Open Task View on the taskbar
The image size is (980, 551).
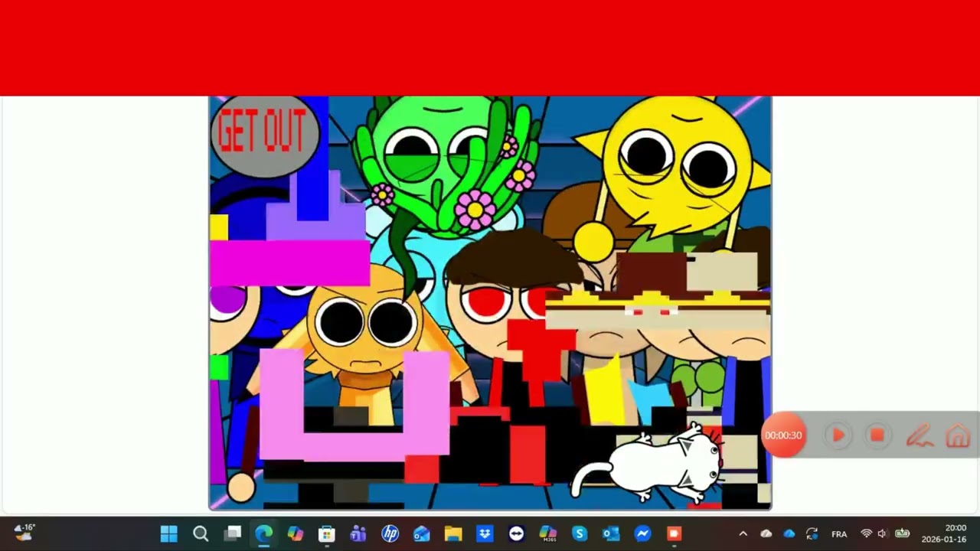233,533
